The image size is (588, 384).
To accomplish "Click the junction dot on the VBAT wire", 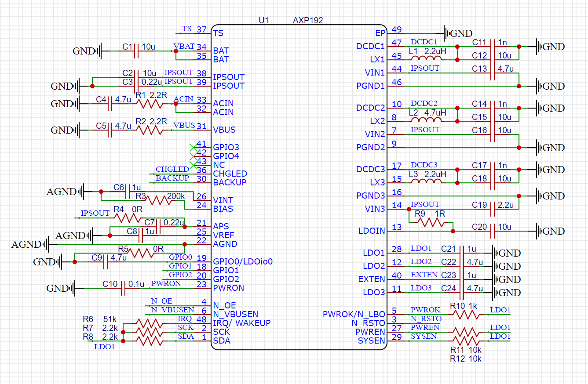I will pyautogui.click(x=176, y=51).
